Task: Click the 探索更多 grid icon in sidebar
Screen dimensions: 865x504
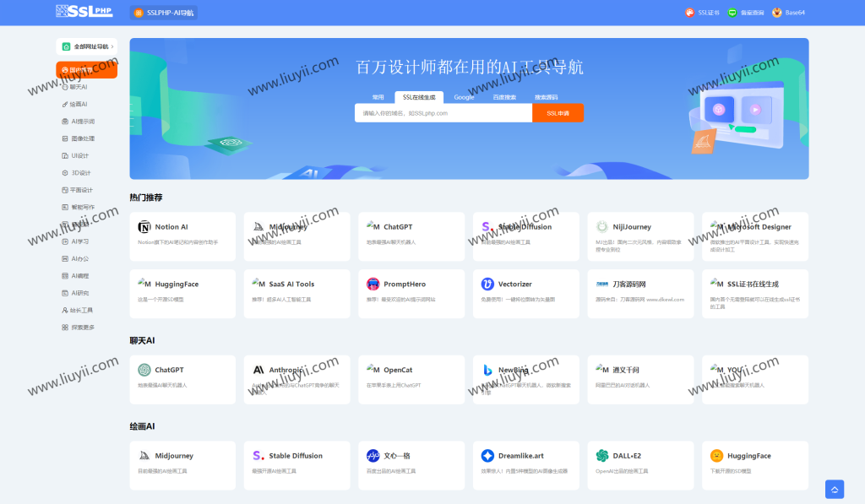Action: pos(65,327)
